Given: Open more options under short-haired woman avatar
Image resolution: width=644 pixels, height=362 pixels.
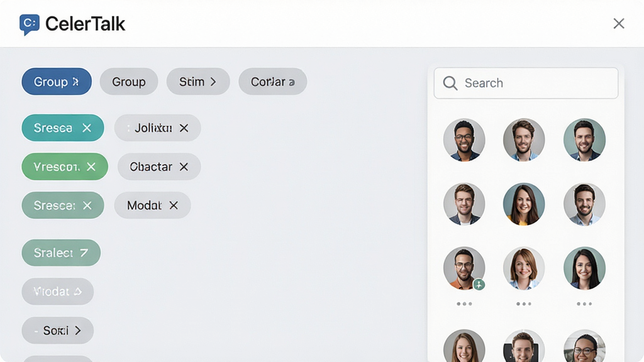Looking at the screenshot, I should 524,304.
